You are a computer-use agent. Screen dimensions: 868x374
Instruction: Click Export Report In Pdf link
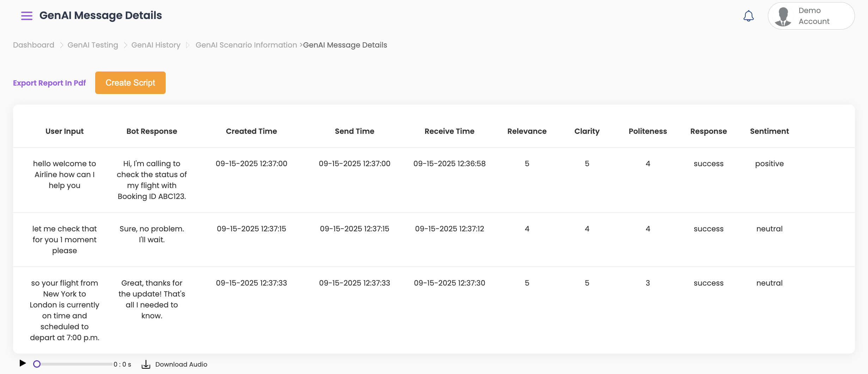pyautogui.click(x=49, y=83)
